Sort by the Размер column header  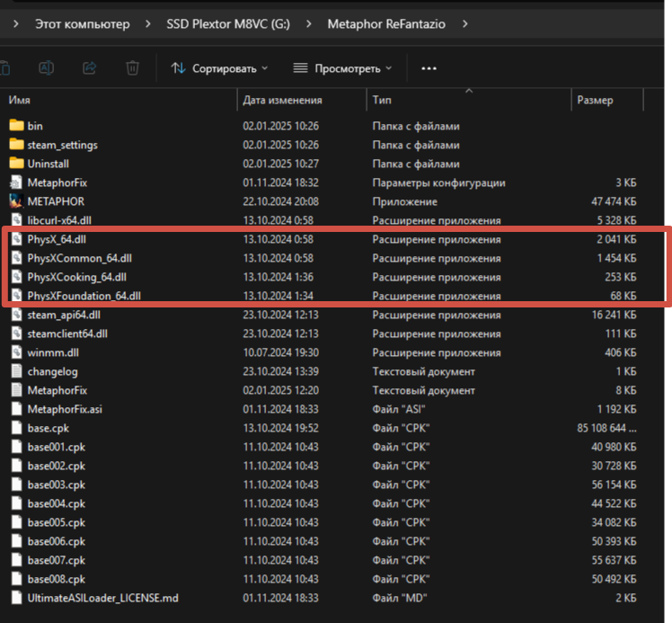click(x=595, y=100)
